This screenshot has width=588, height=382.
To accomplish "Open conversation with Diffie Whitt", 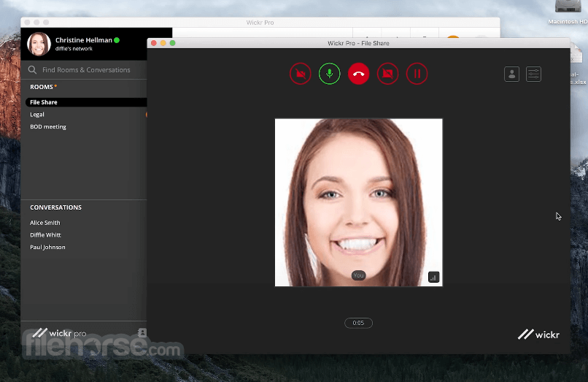I will [x=45, y=234].
